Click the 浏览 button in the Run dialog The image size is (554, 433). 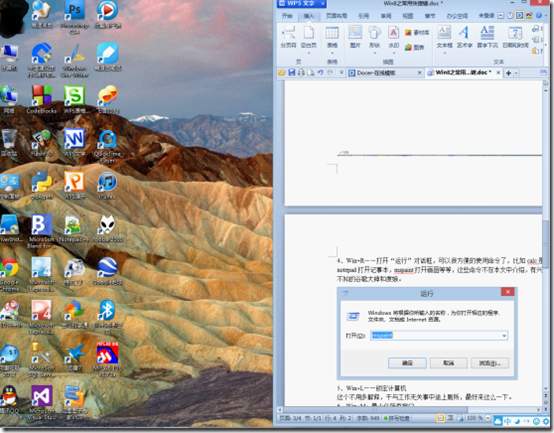490,363
